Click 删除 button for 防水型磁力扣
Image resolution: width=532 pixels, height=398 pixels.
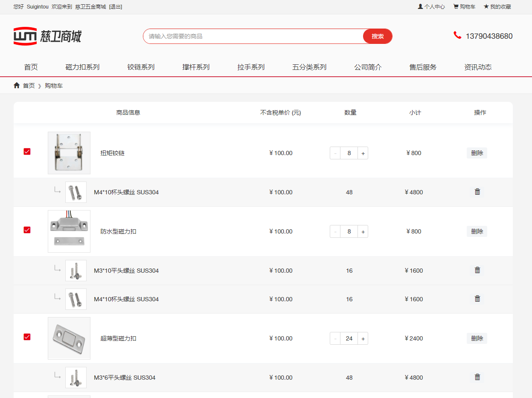pos(477,231)
